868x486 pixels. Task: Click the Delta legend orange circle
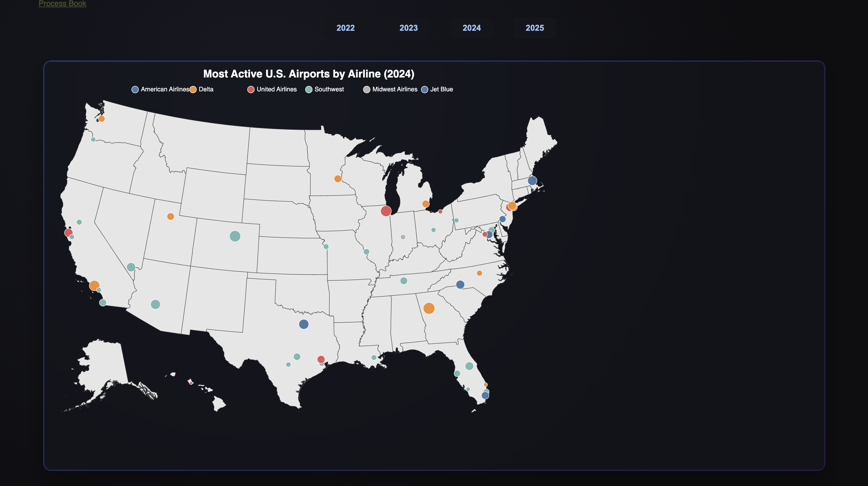[193, 90]
